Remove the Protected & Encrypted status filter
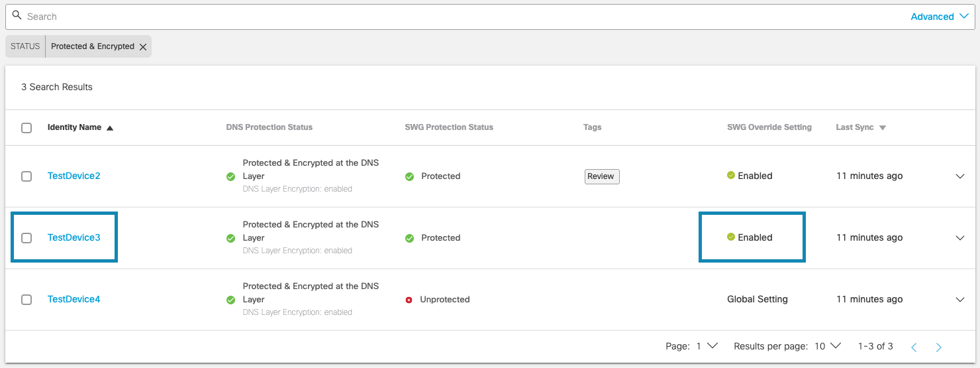 click(143, 47)
